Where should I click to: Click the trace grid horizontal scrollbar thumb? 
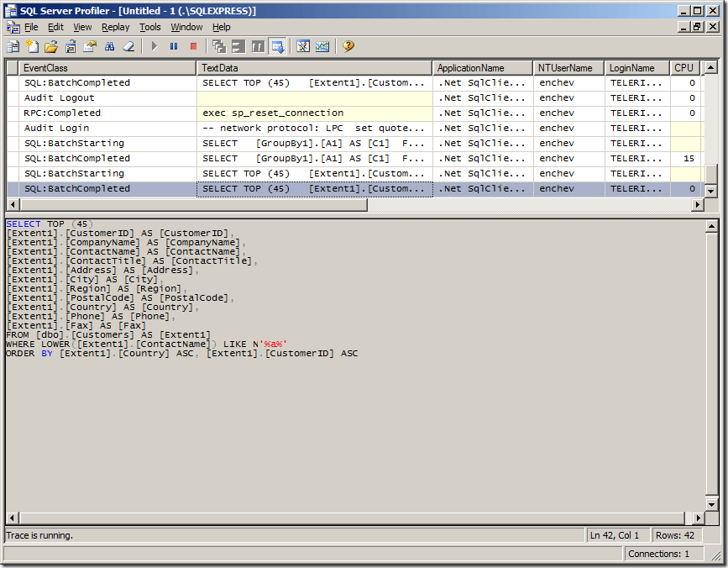(194, 204)
